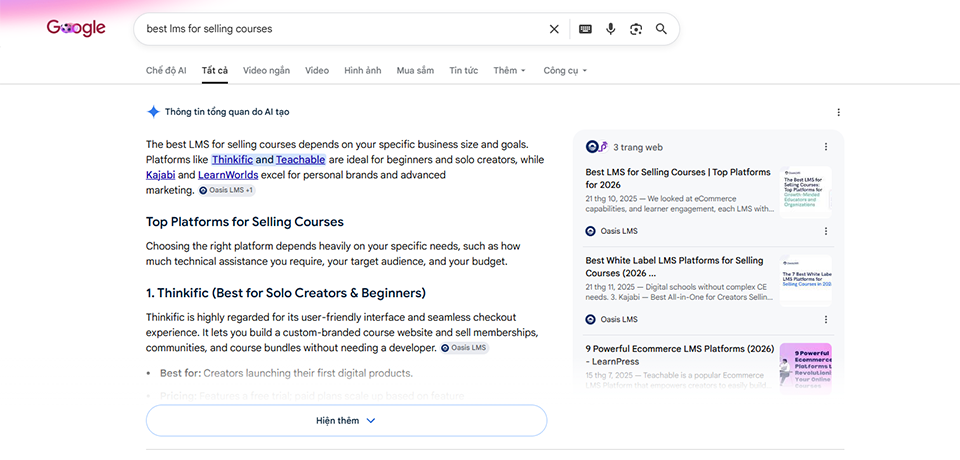Screen dimensions: 960x460
Task: Follow the Teachable link
Action: [301, 160]
